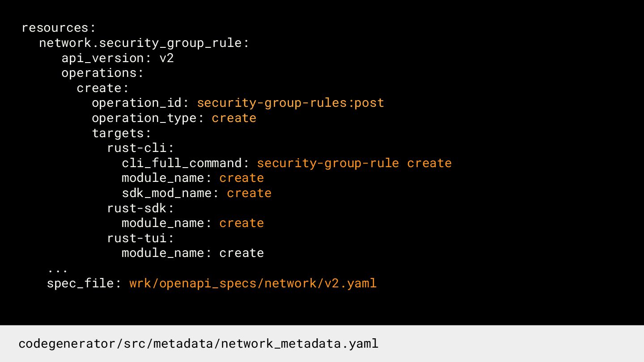The height and width of the screenshot is (362, 644).
Task: Click the 'rust-sdk:' target key
Action: click(x=140, y=208)
